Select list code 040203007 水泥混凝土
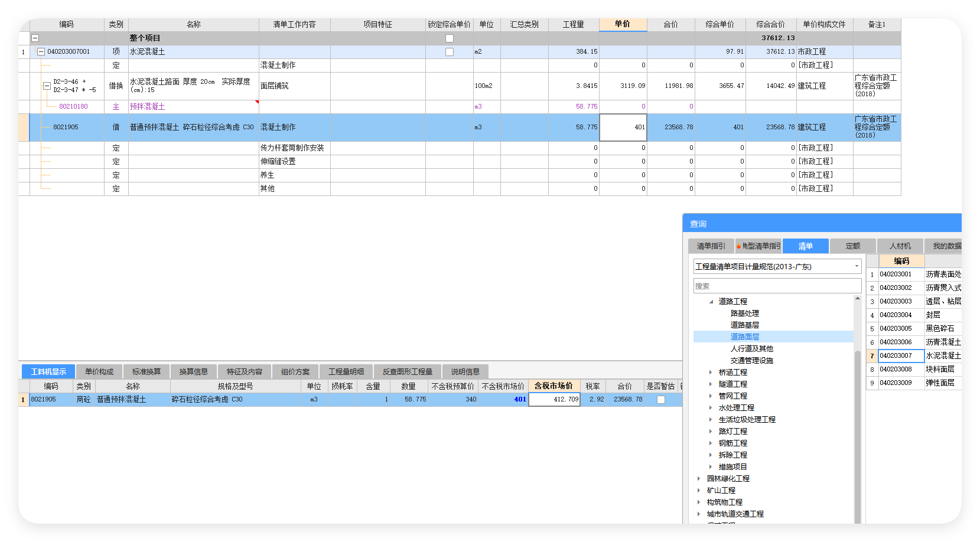 914,356
